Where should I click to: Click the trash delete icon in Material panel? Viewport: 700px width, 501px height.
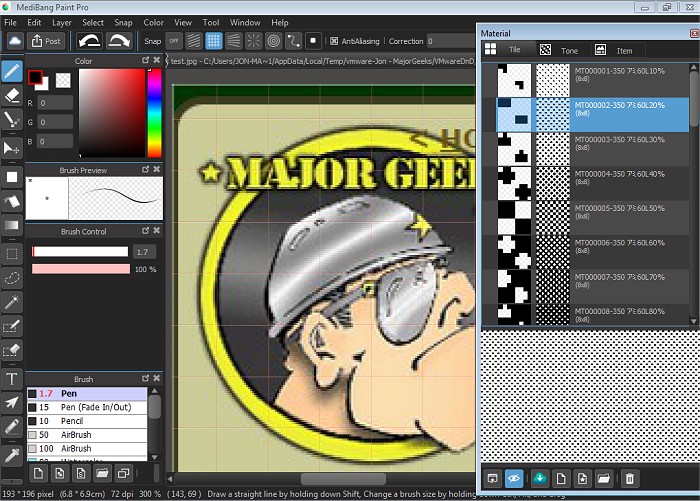click(x=629, y=479)
